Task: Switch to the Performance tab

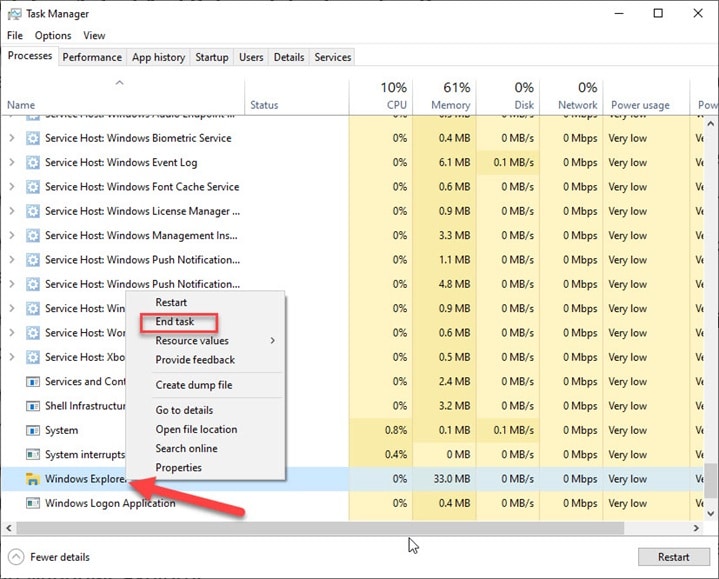Action: tap(92, 57)
